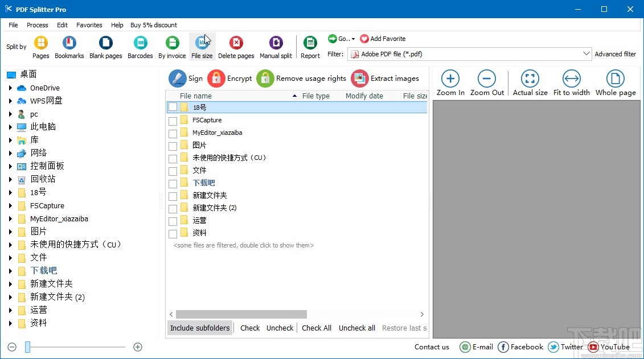Open the Sign PDF tool
Viewport: 644px width, 359px height.
pyautogui.click(x=186, y=79)
